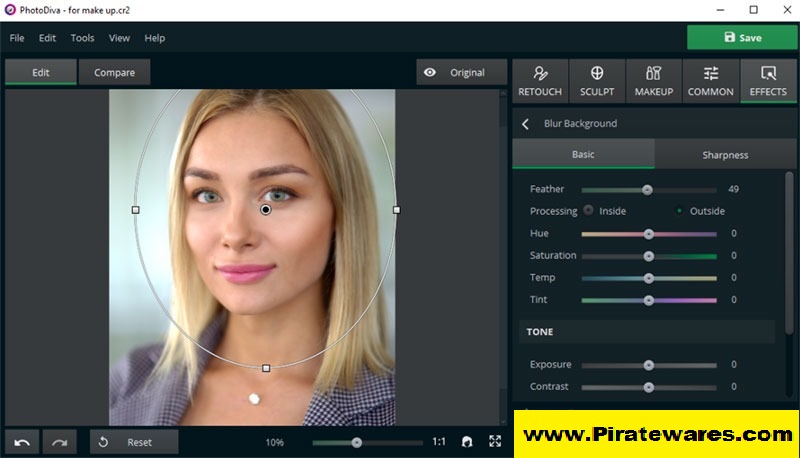Click the face detection silhouette icon
The image size is (800, 458).
coord(467,442)
